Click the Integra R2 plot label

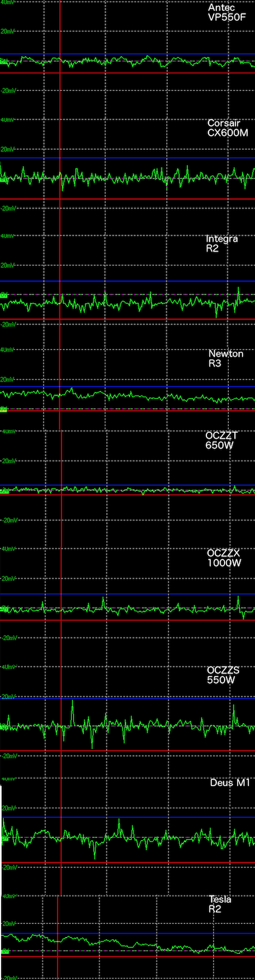[x=222, y=243]
